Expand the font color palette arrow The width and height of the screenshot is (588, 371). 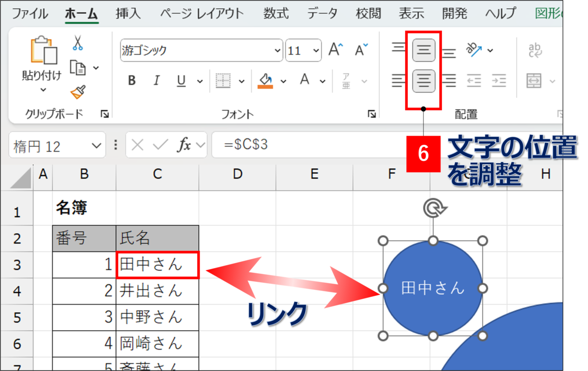(323, 82)
